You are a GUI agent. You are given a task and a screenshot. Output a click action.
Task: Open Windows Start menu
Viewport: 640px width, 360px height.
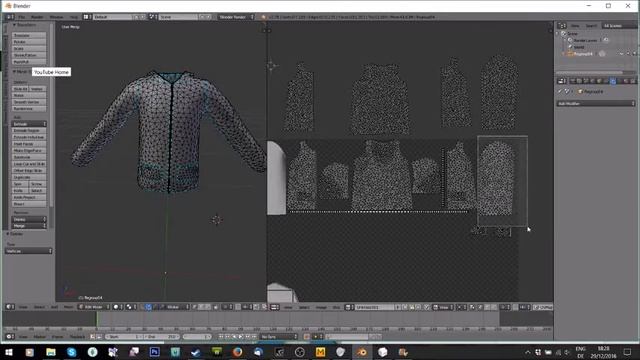(9, 352)
